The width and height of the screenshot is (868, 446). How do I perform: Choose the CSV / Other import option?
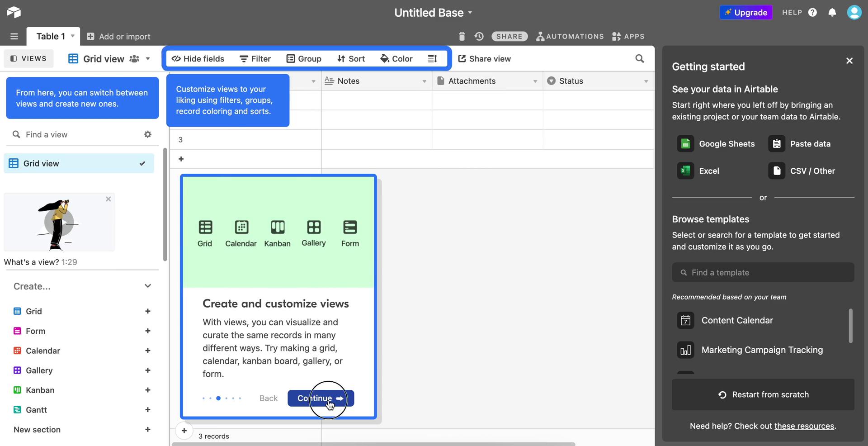802,171
